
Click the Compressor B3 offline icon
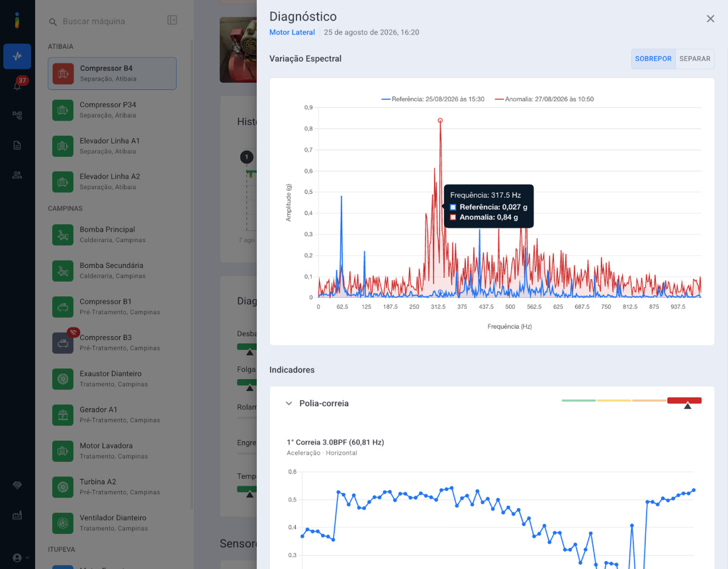coord(63,343)
